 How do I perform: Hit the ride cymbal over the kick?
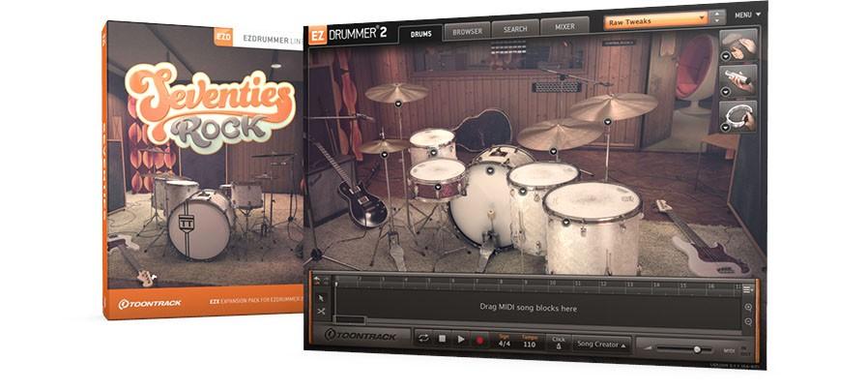pyautogui.click(x=558, y=135)
